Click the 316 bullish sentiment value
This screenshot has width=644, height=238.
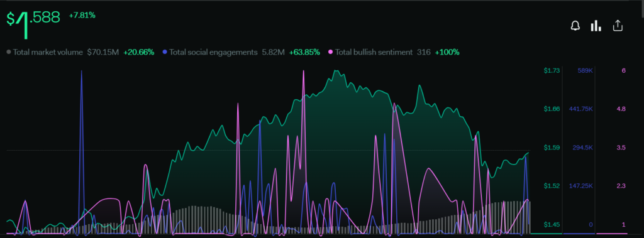(424, 52)
